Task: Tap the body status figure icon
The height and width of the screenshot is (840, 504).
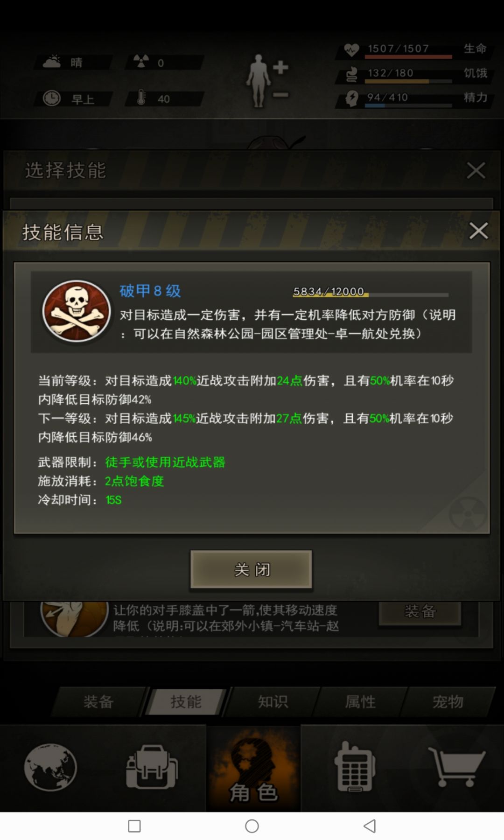Action: [267, 81]
